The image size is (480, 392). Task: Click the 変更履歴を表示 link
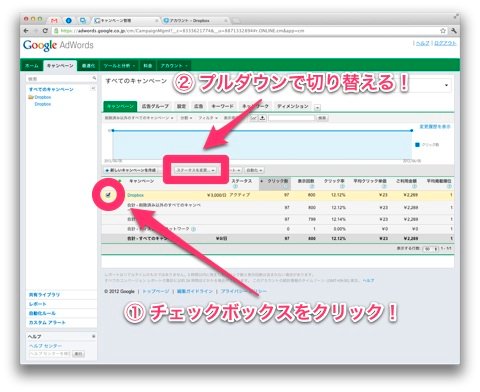coord(435,127)
